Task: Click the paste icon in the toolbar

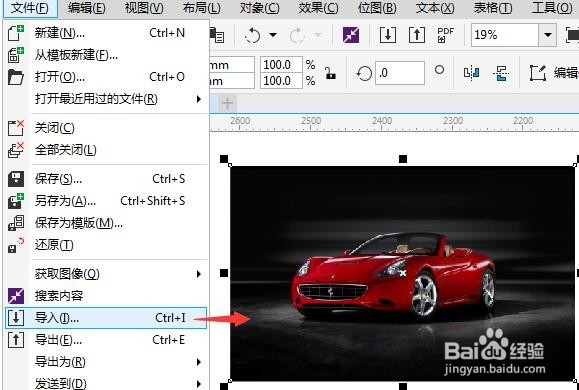Action: [217, 35]
